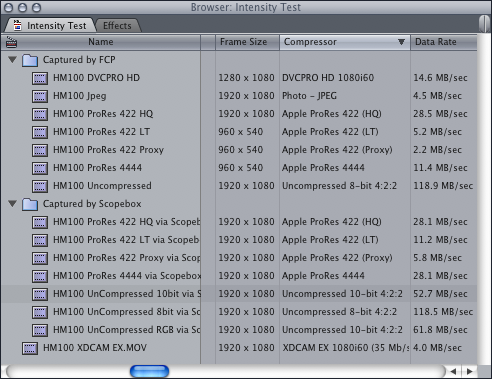Viewport: 492px width, 379px height.
Task: Select the HM100 UnCompressed 8bit clip icon
Action: pos(40,312)
